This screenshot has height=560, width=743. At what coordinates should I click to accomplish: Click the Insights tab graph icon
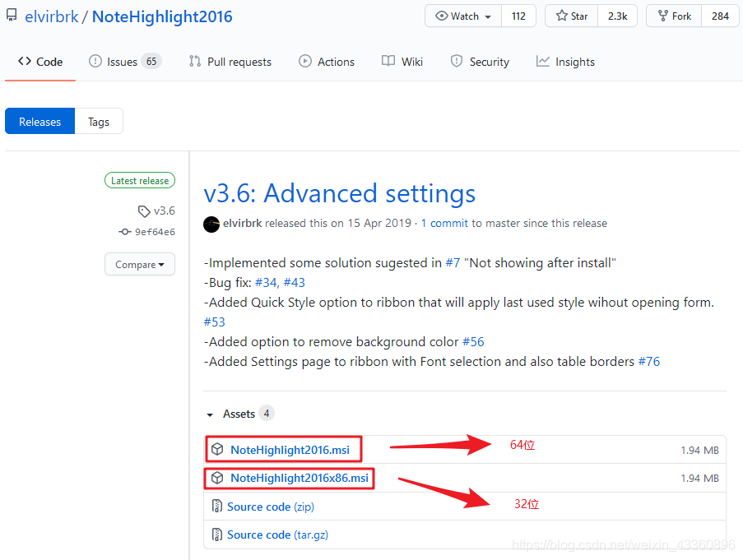[543, 61]
